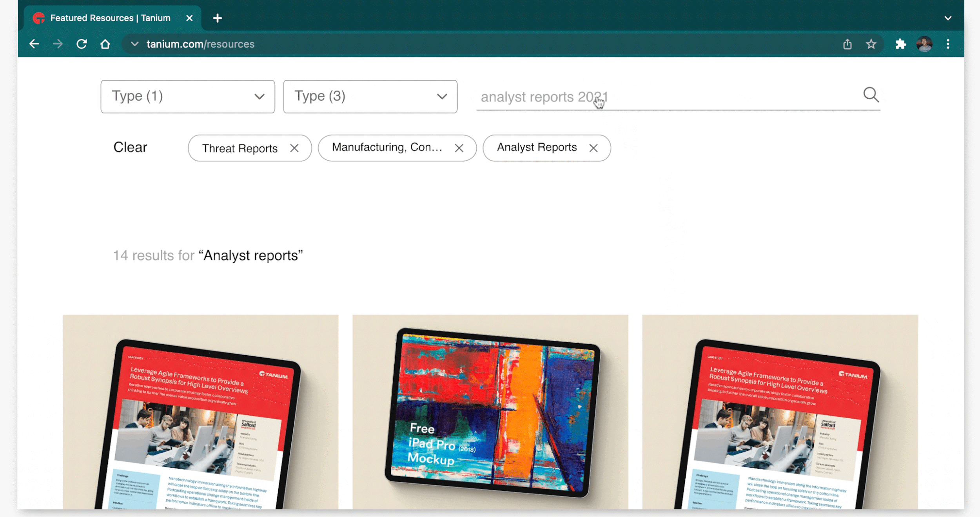Open a new browser tab
The width and height of the screenshot is (980, 517).
pos(218,18)
